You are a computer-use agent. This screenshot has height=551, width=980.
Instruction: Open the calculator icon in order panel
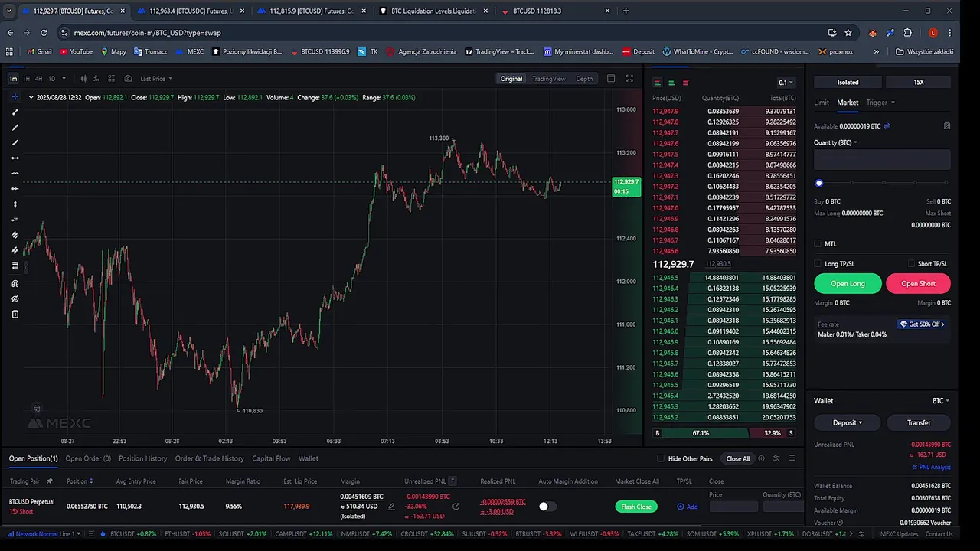[x=947, y=126]
